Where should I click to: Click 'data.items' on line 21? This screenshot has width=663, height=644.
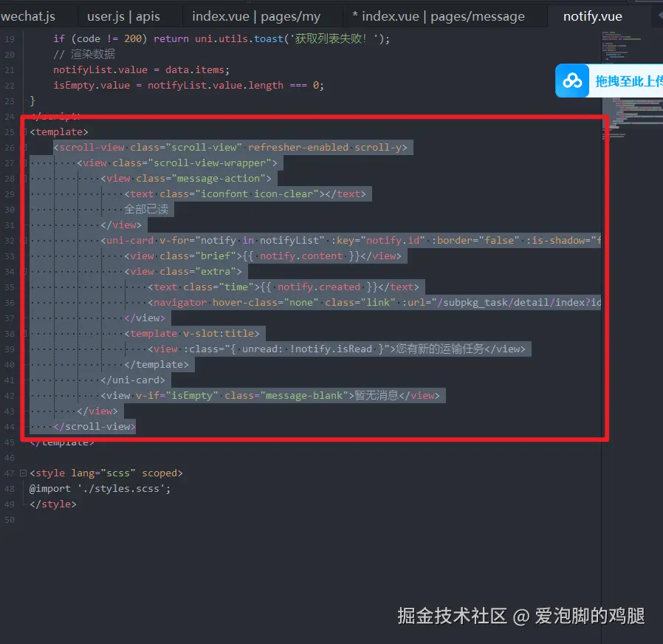pos(194,69)
